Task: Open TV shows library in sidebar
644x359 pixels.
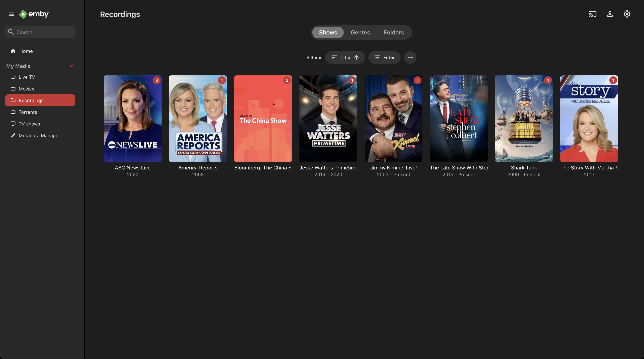Action: pos(40,124)
